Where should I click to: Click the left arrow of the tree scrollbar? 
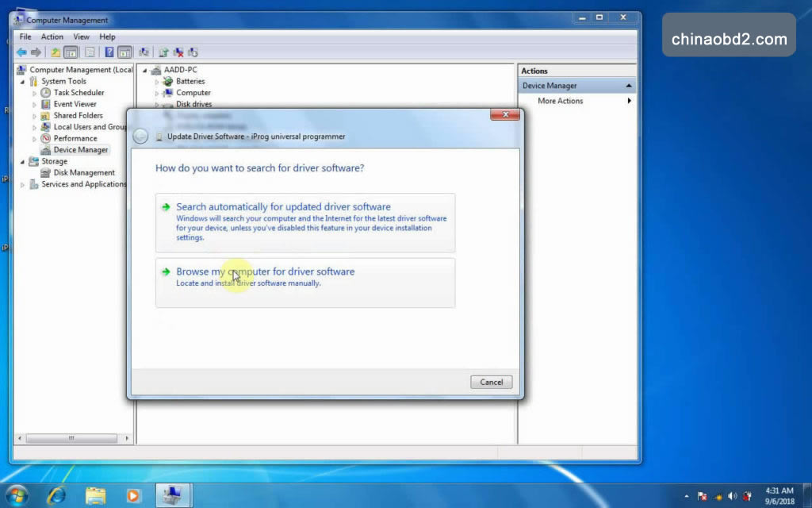tap(20, 438)
